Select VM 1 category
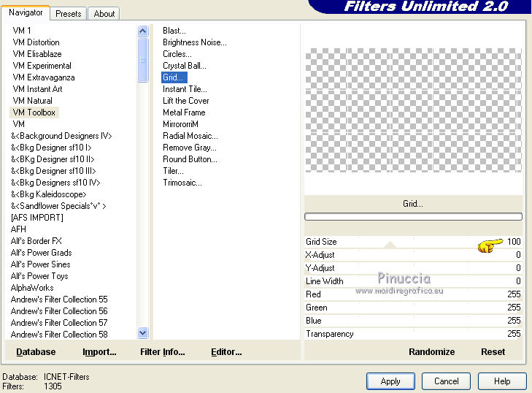 point(22,31)
